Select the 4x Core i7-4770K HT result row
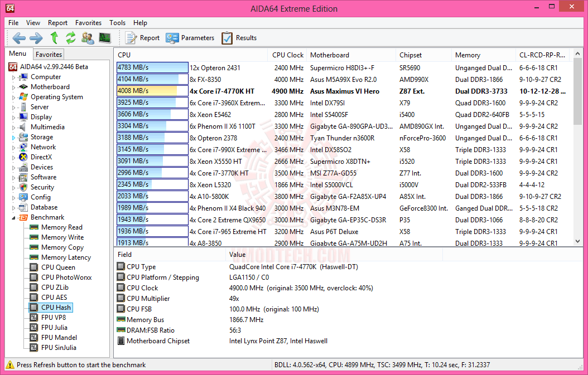Image resolution: width=588 pixels, height=375 pixels. [x=344, y=91]
